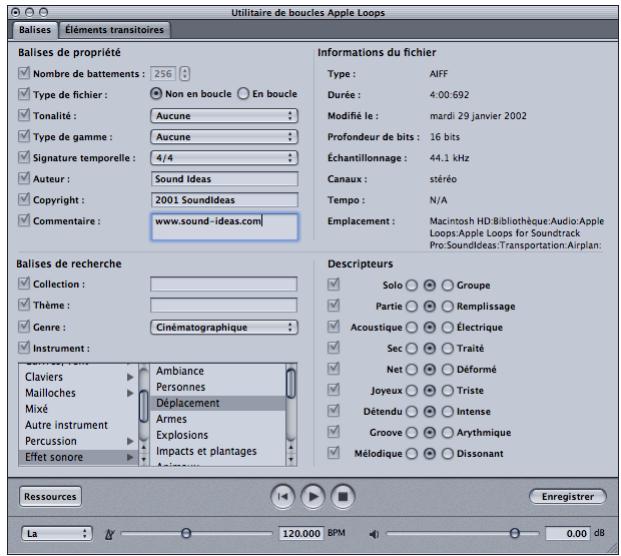Image resolution: width=621 pixels, height=556 pixels.
Task: Click the subcategory list scrollbar thumb
Action: pyautogui.click(x=291, y=383)
